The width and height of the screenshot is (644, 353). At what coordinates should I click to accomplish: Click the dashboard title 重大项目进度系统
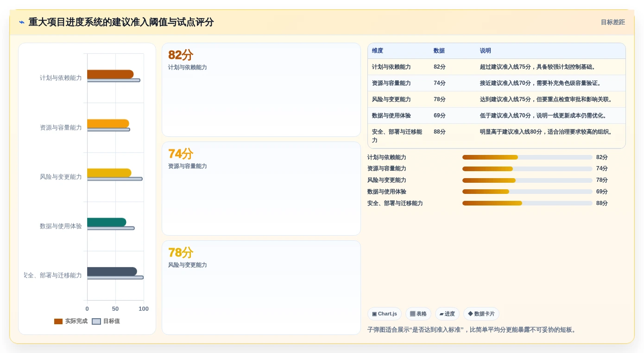coord(121,22)
